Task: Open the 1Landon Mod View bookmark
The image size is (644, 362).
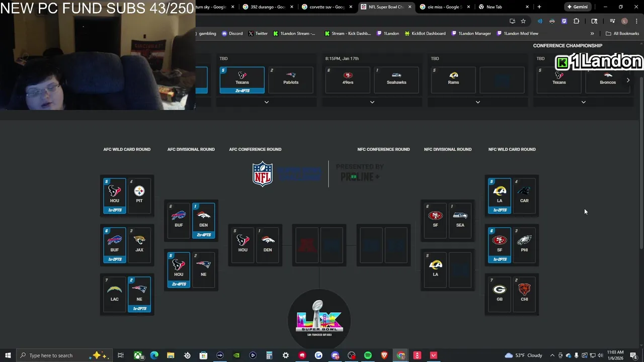Action: click(517, 34)
